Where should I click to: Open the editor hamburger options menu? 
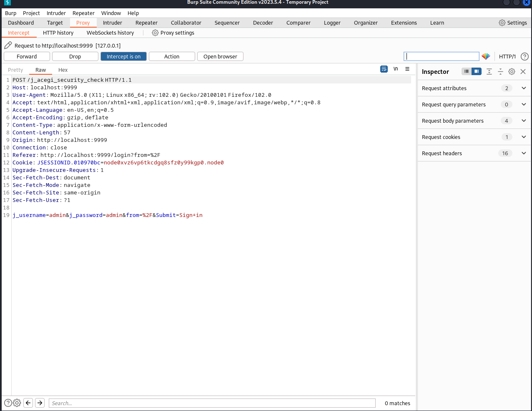(x=407, y=69)
